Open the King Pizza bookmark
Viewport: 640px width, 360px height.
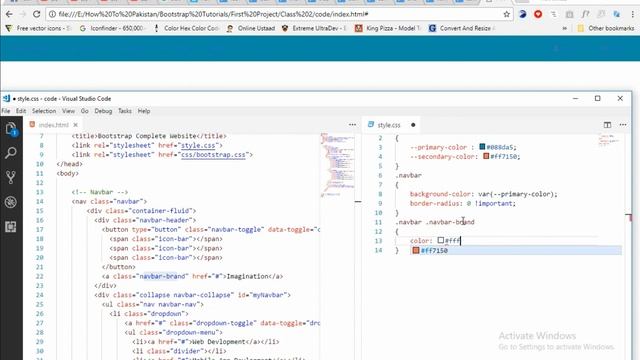pos(388,28)
